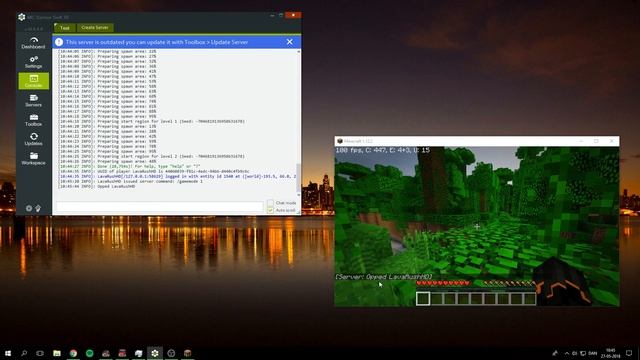640x360 pixels.
Task: Click the gear icon at the sidebar bottom
Action: point(29,208)
